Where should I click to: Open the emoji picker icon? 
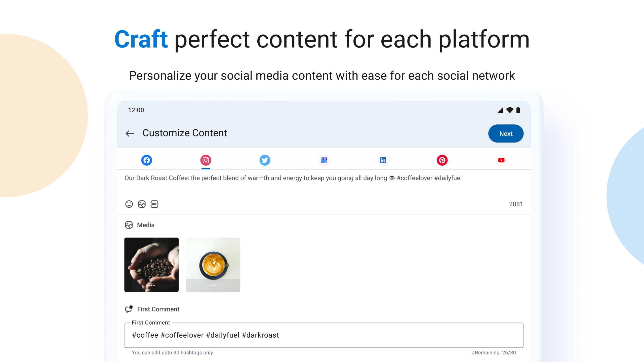coord(129,204)
